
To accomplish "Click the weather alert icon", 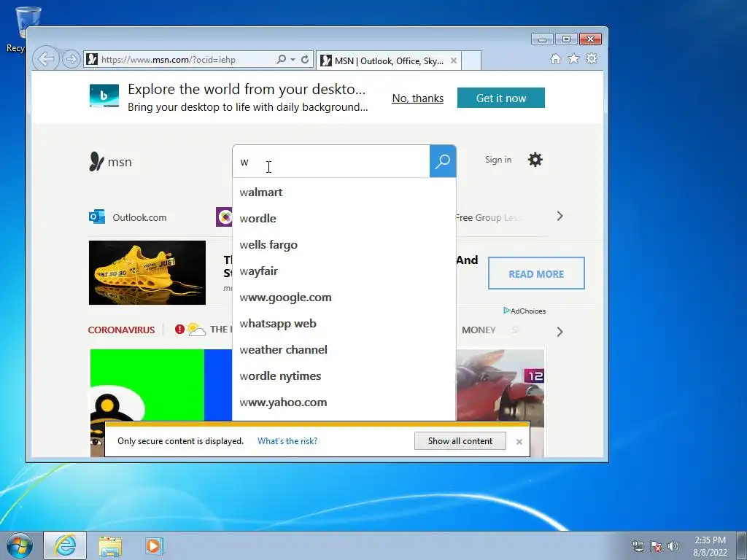I will [179, 329].
